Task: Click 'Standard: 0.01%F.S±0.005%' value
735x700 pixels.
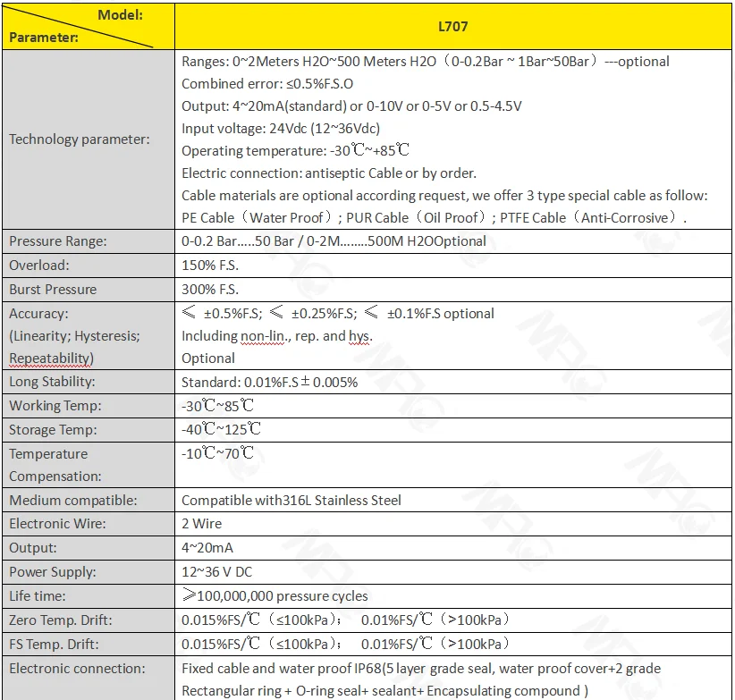Action: [x=269, y=382]
